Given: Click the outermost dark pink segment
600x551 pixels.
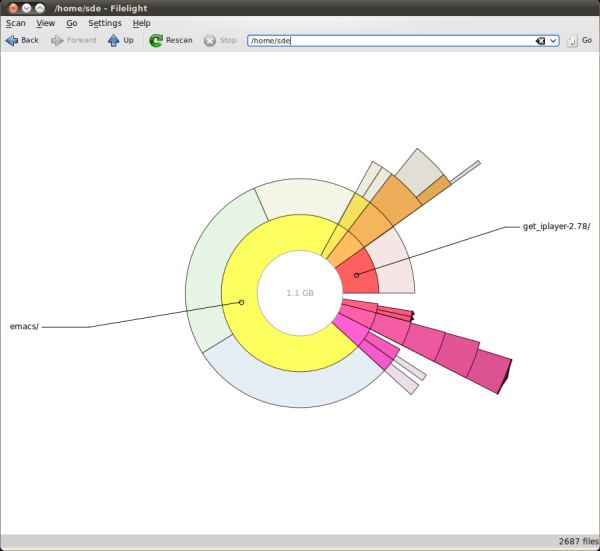Looking at the screenshot, I should pyautogui.click(x=490, y=368).
